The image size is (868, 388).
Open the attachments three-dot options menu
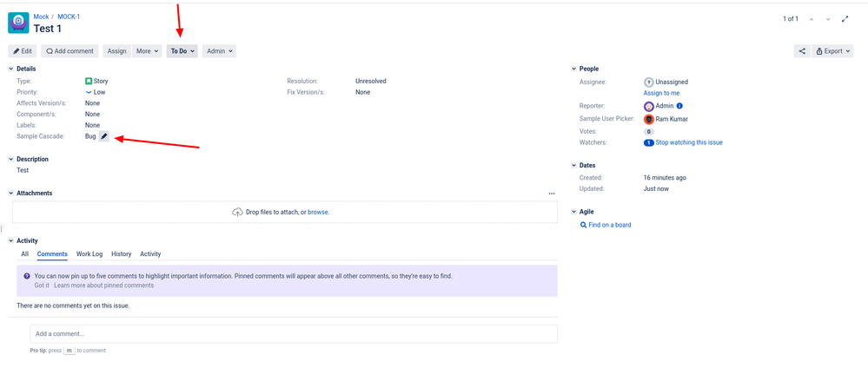552,194
